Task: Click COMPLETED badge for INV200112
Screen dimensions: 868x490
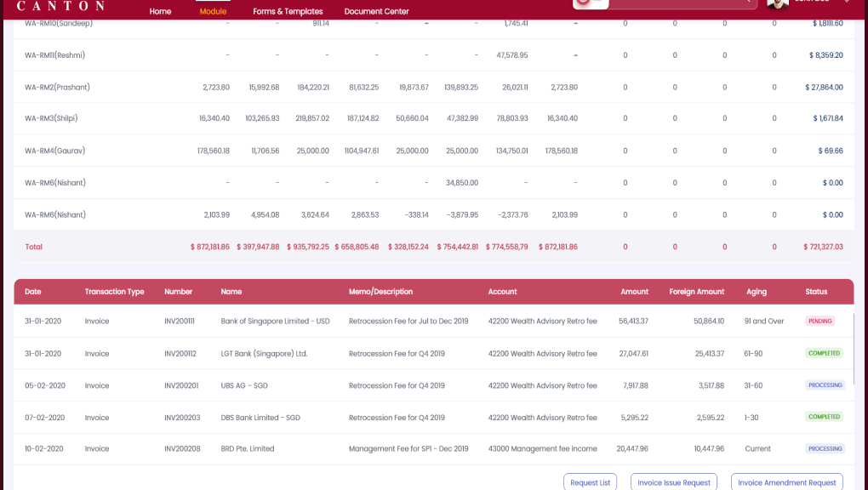Action: pyautogui.click(x=825, y=353)
